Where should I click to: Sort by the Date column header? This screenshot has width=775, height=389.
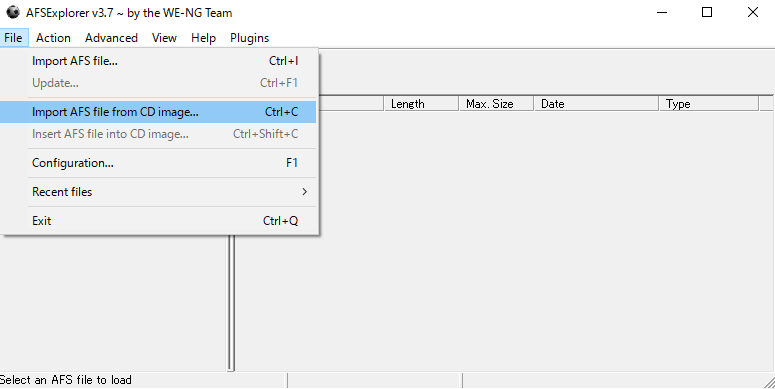tap(597, 104)
